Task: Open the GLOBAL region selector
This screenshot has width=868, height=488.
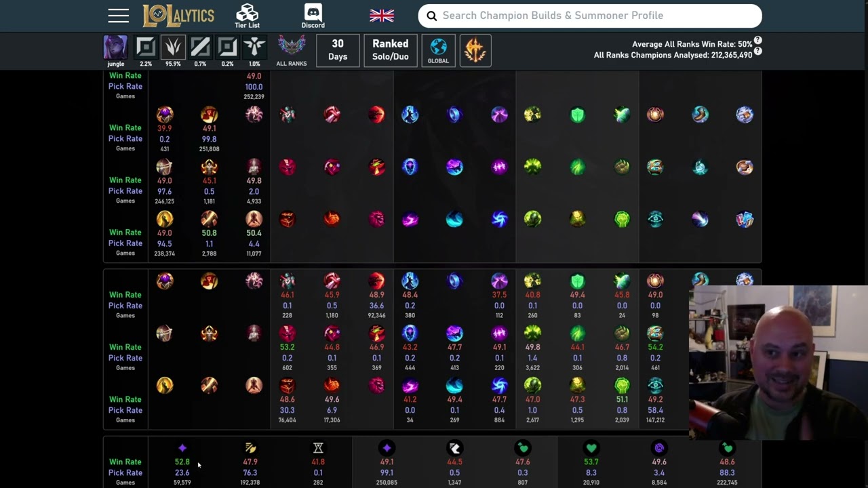Action: point(438,50)
